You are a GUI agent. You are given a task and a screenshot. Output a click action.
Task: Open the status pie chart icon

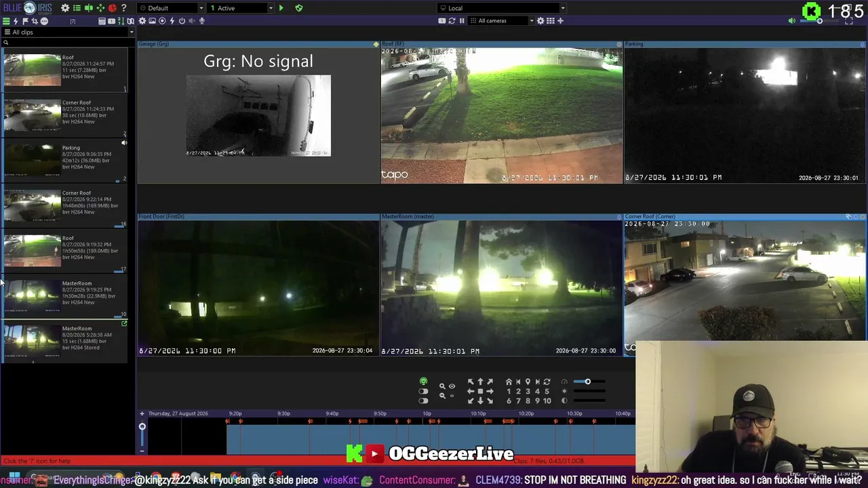pyautogui.click(x=113, y=8)
